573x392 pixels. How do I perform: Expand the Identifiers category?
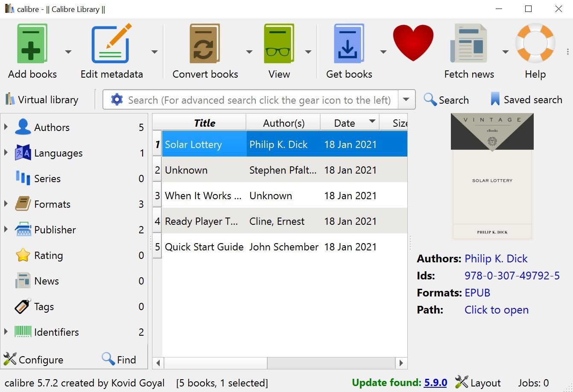point(6,332)
